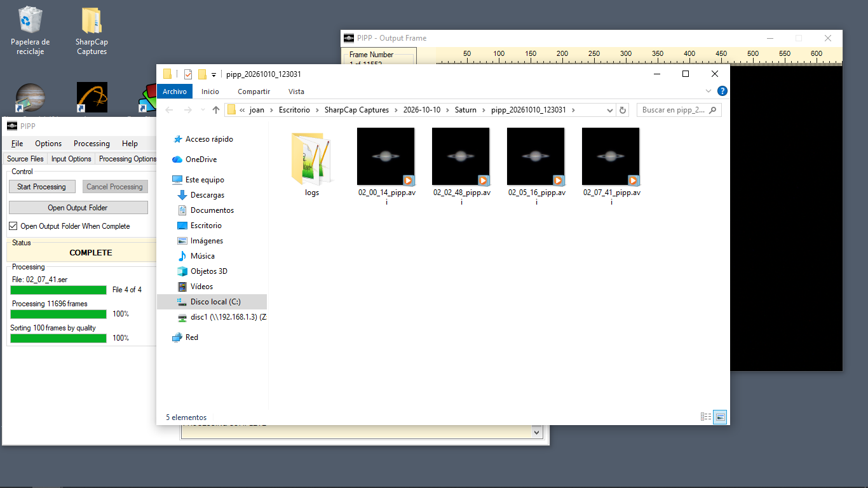Switch Explorer to large thumbnails view icon

tap(720, 417)
